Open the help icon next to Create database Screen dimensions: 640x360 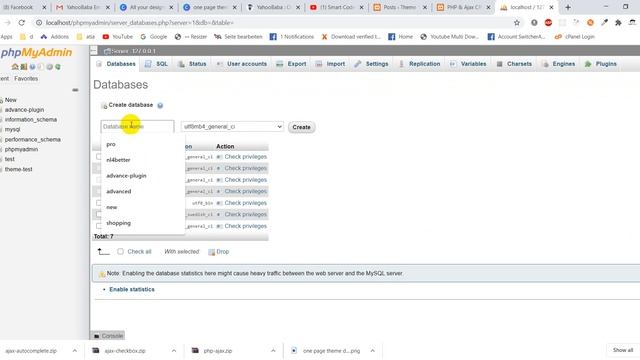(x=160, y=105)
